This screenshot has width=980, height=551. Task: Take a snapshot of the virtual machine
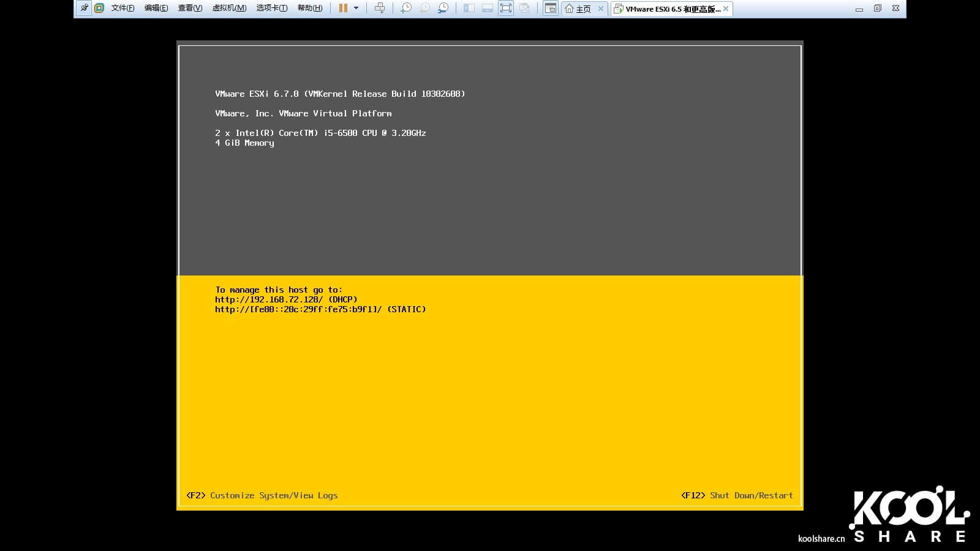[405, 8]
